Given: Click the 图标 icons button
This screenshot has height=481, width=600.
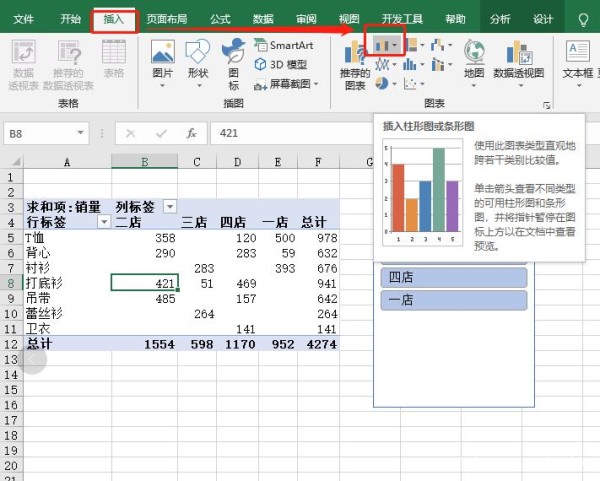Looking at the screenshot, I should pyautogui.click(x=233, y=64).
